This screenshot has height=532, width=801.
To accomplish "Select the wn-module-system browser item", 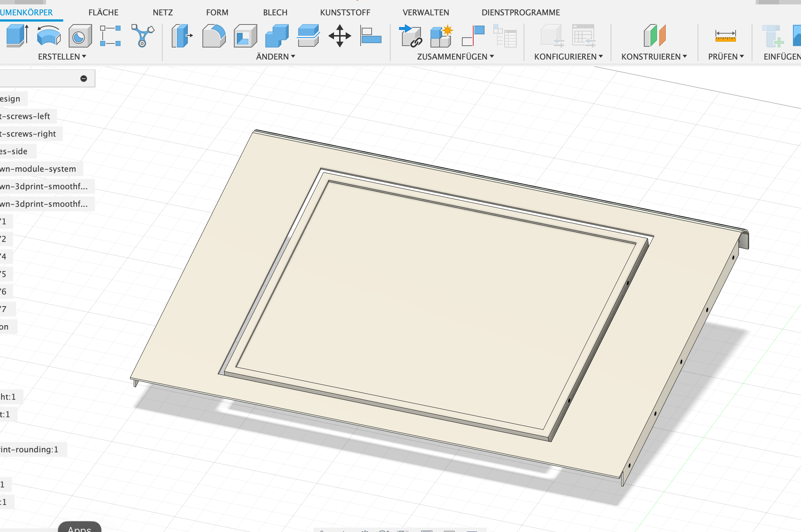I will coord(38,169).
